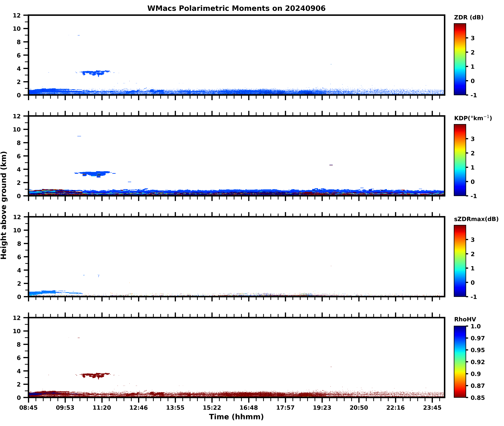This screenshot has width=504, height=426.
Task: Click the 20:50 time tick label
Action: [x=359, y=408]
